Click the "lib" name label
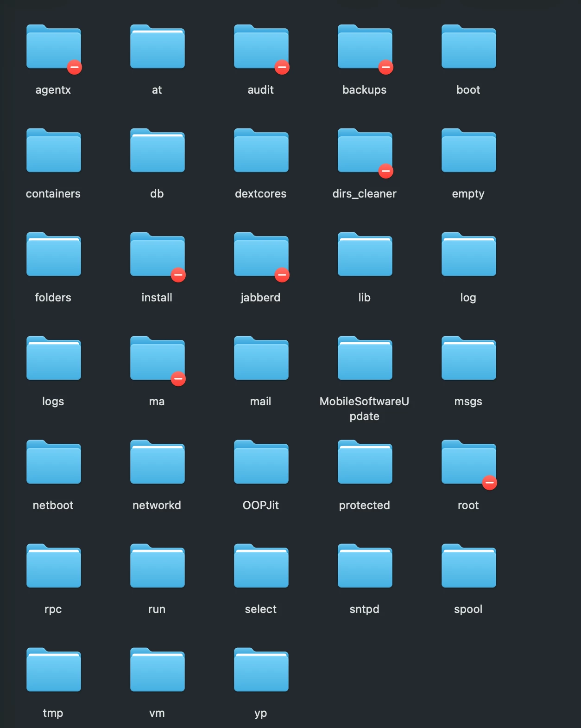The width and height of the screenshot is (581, 728). pyautogui.click(x=365, y=297)
